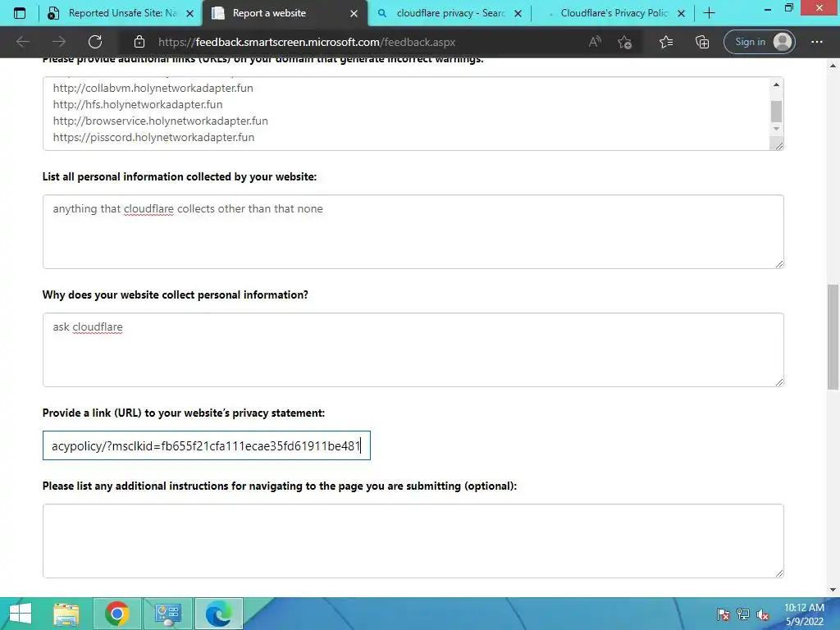Switch to Microsoft Edge taskbar icon
The image size is (840, 630).
point(218,614)
